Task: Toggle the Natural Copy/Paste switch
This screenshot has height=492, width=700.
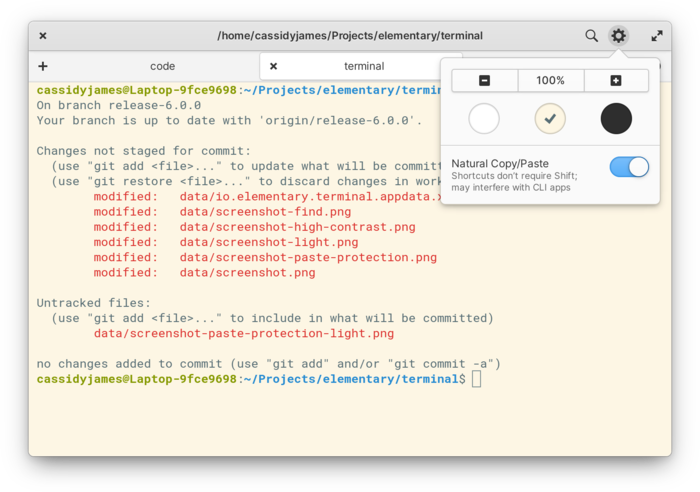Action: (x=629, y=167)
